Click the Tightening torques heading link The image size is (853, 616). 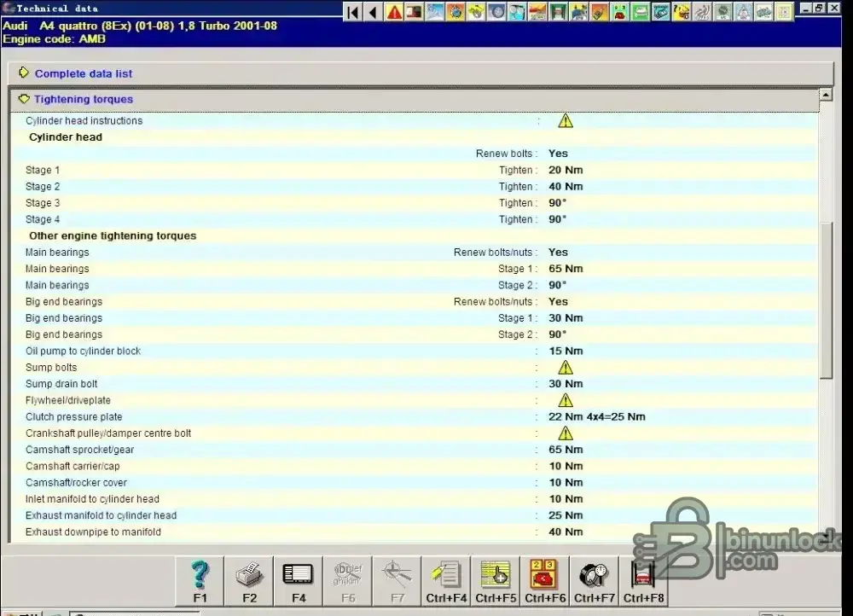click(x=84, y=99)
